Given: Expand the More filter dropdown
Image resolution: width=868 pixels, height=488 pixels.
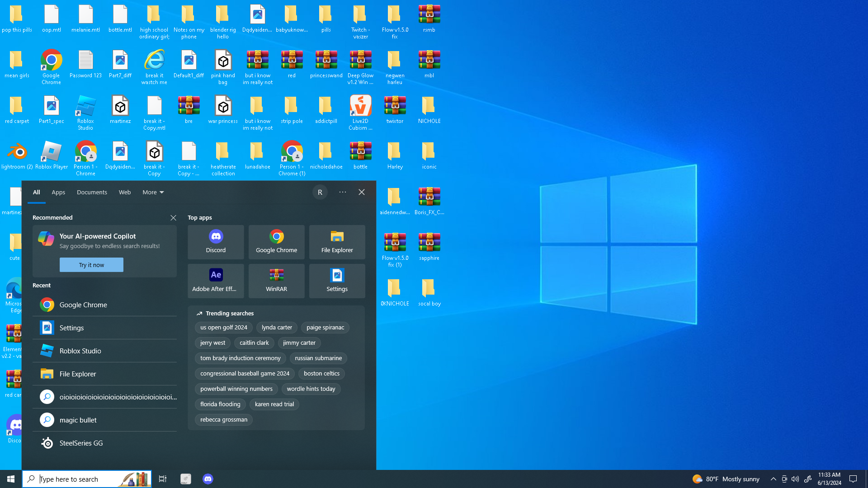Looking at the screenshot, I should (x=153, y=192).
